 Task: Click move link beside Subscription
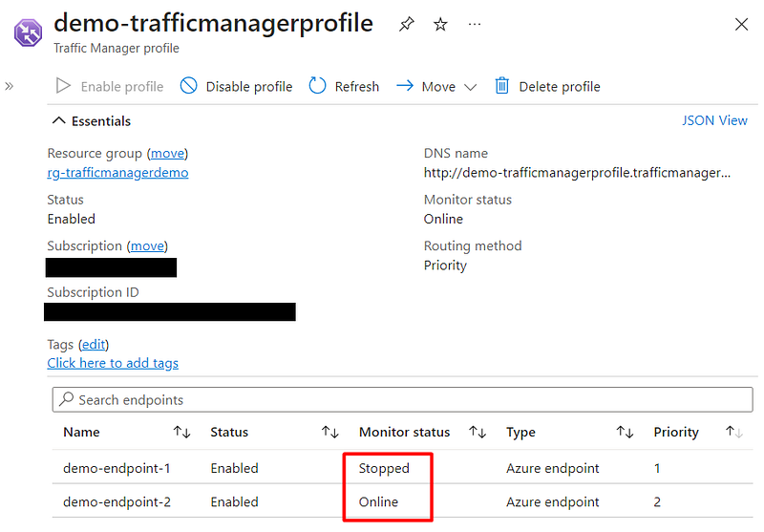click(147, 246)
